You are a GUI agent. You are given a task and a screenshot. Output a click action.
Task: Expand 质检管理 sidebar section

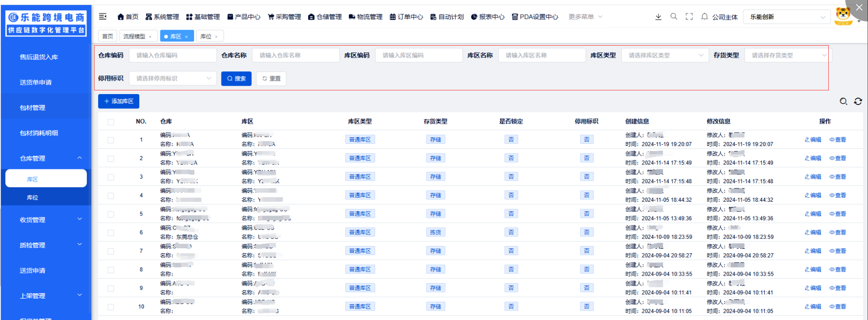click(46, 245)
